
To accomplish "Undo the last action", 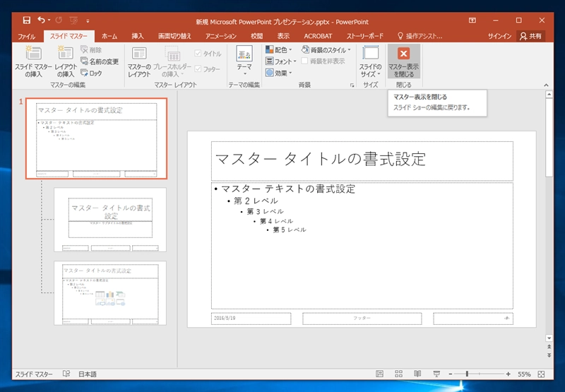I will (x=42, y=20).
